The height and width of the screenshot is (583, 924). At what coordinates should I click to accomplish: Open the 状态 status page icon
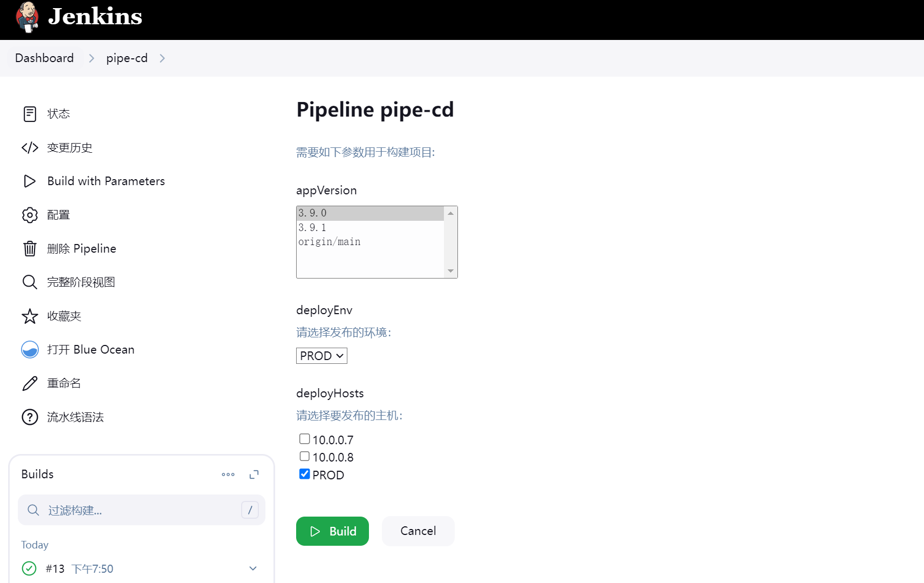[30, 114]
